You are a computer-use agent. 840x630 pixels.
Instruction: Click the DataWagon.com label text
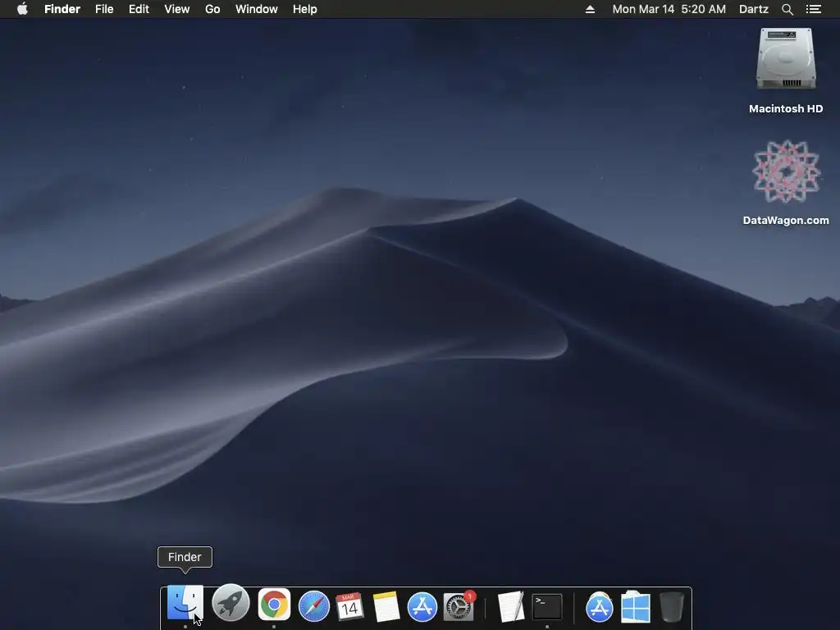tap(786, 220)
